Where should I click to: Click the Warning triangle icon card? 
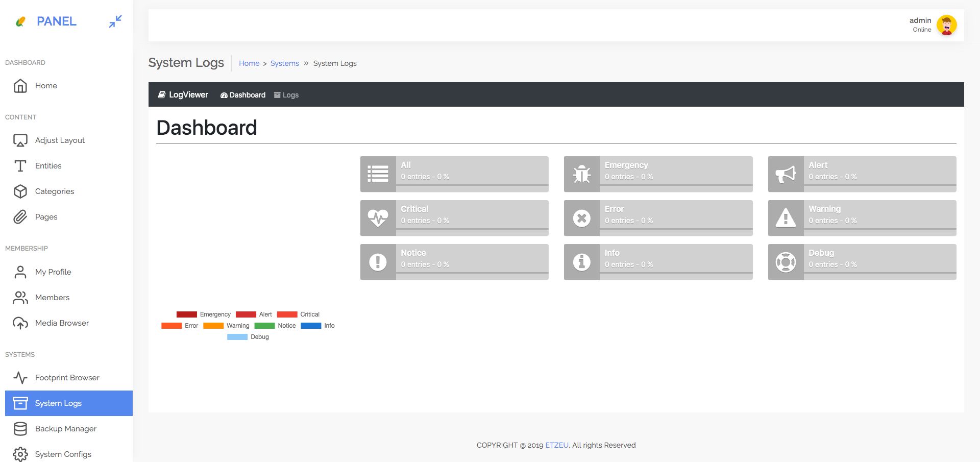coord(786,218)
